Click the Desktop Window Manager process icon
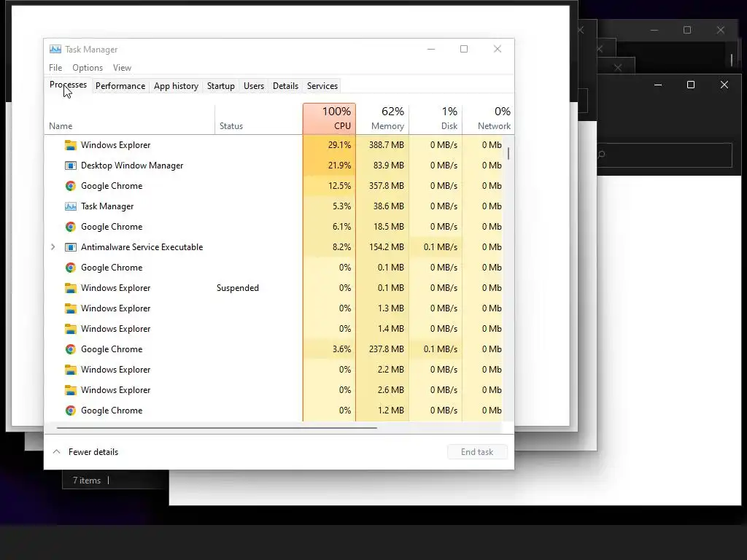The image size is (747, 560). 71,166
